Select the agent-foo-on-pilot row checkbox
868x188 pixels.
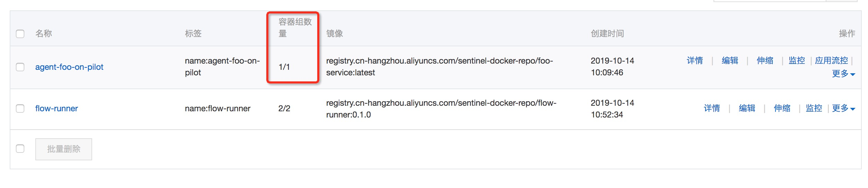coord(20,67)
